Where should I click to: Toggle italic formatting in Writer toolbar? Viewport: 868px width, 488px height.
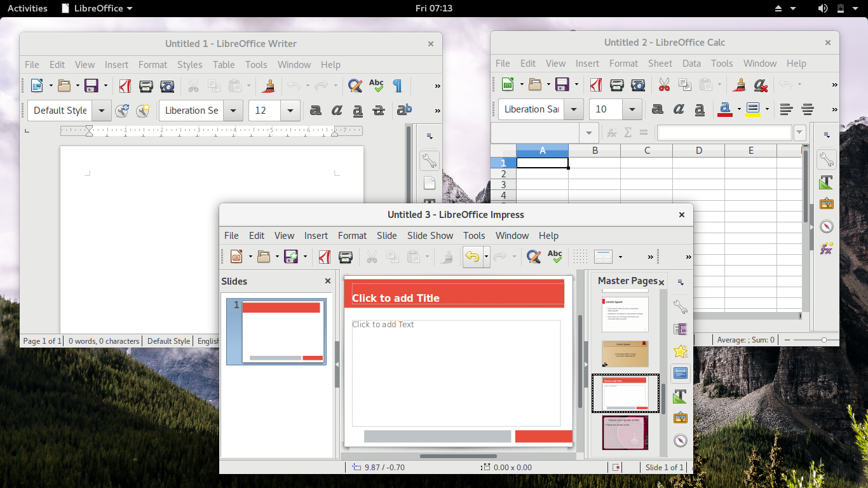(x=336, y=110)
